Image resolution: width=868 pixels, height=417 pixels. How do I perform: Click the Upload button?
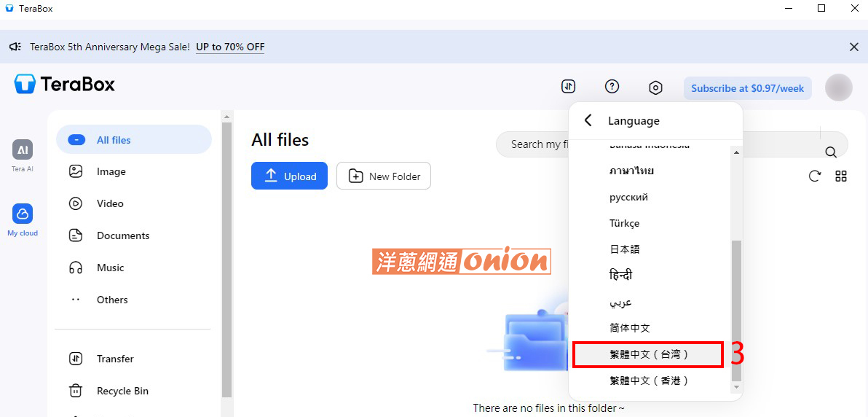tap(290, 176)
